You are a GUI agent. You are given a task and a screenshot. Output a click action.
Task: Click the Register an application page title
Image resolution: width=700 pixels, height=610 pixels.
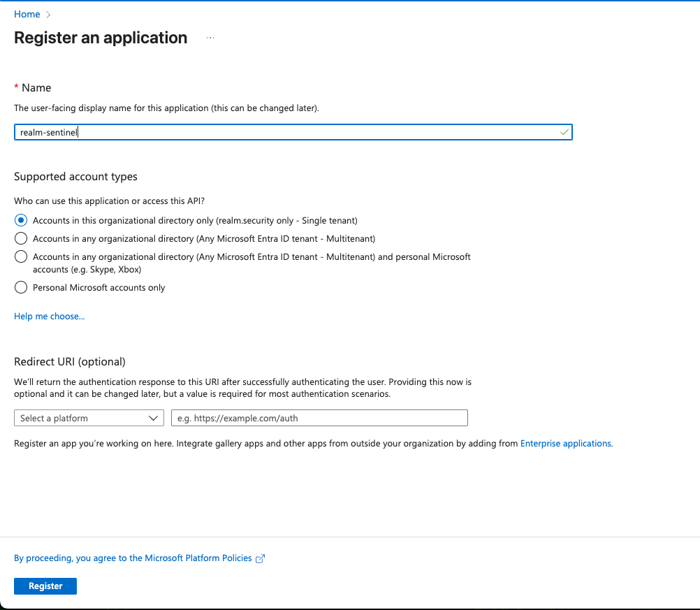(x=101, y=38)
